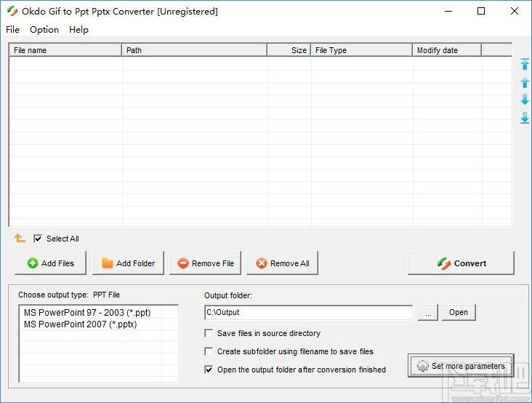Sort list by Path column header

(194, 50)
